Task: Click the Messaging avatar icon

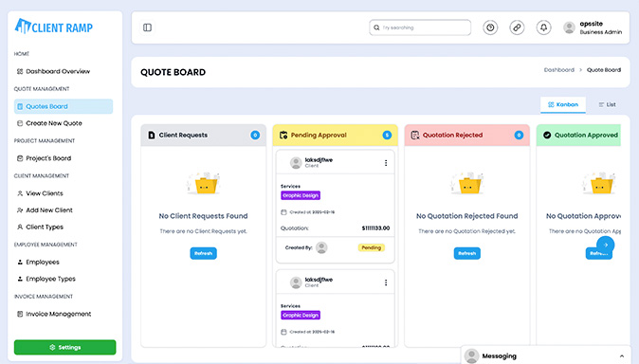Action: click(471, 355)
